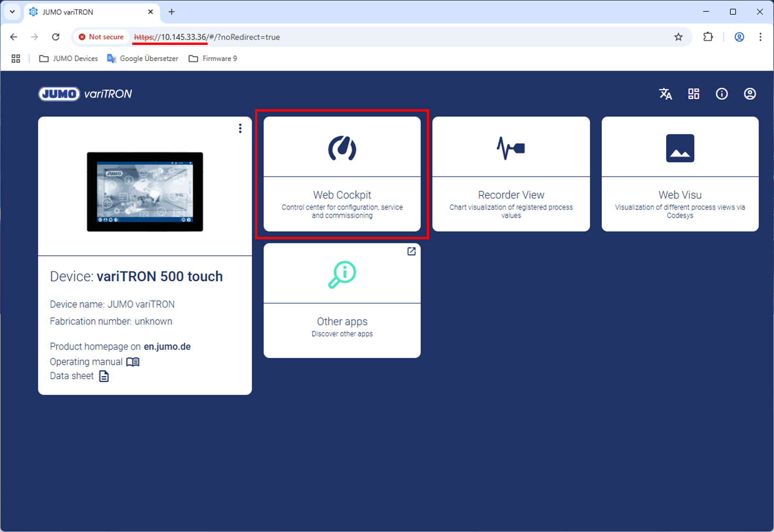The width and height of the screenshot is (774, 532).
Task: Show device info via the info icon
Action: pyautogui.click(x=721, y=94)
